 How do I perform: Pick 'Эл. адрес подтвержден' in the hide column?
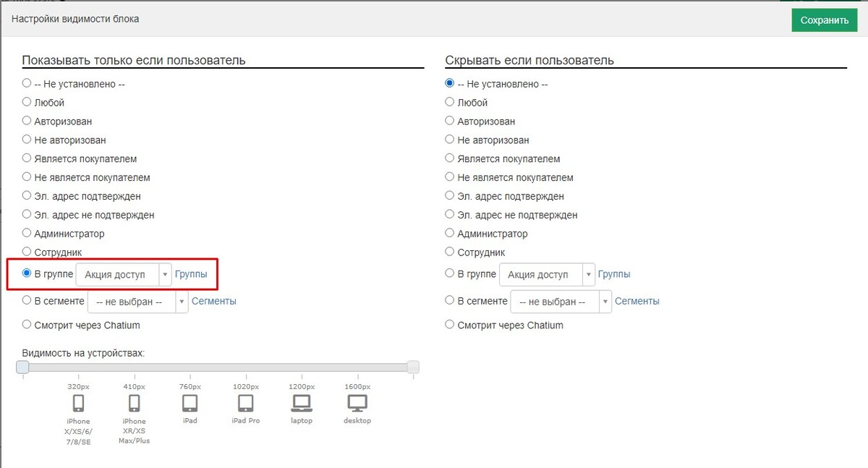450,195
